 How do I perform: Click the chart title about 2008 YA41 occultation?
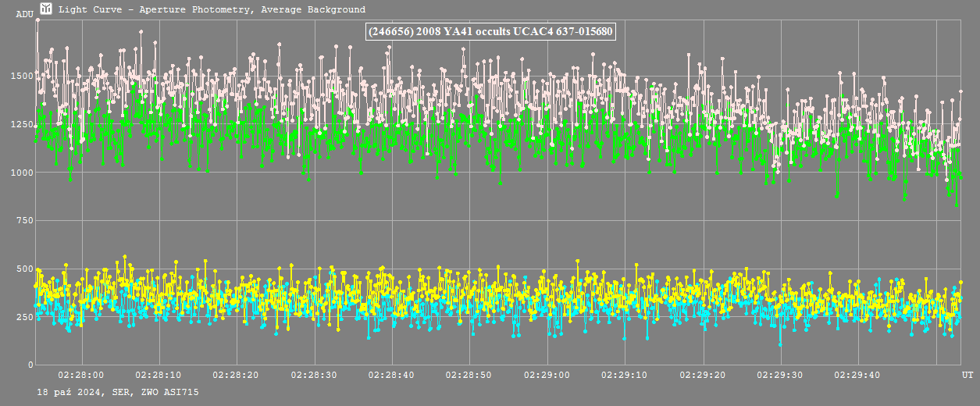490,32
